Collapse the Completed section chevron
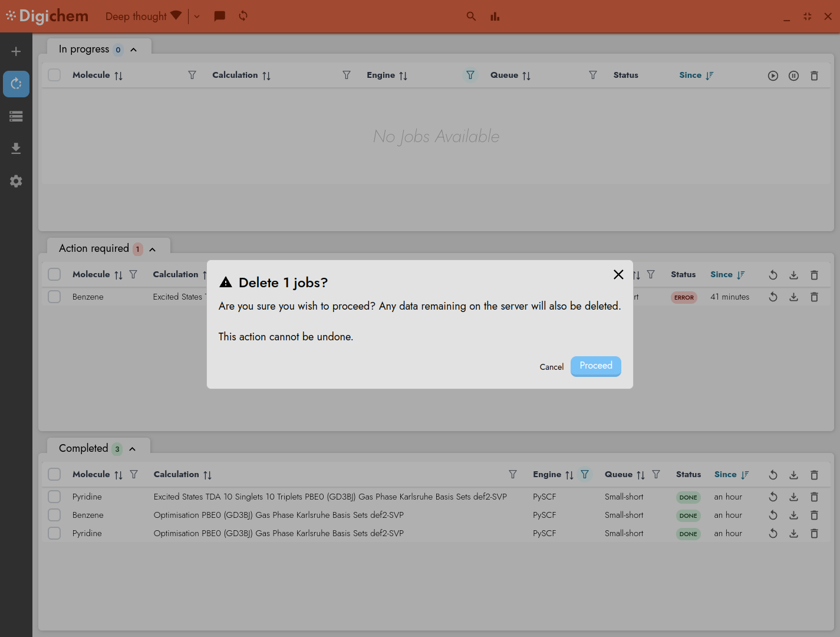 133,449
